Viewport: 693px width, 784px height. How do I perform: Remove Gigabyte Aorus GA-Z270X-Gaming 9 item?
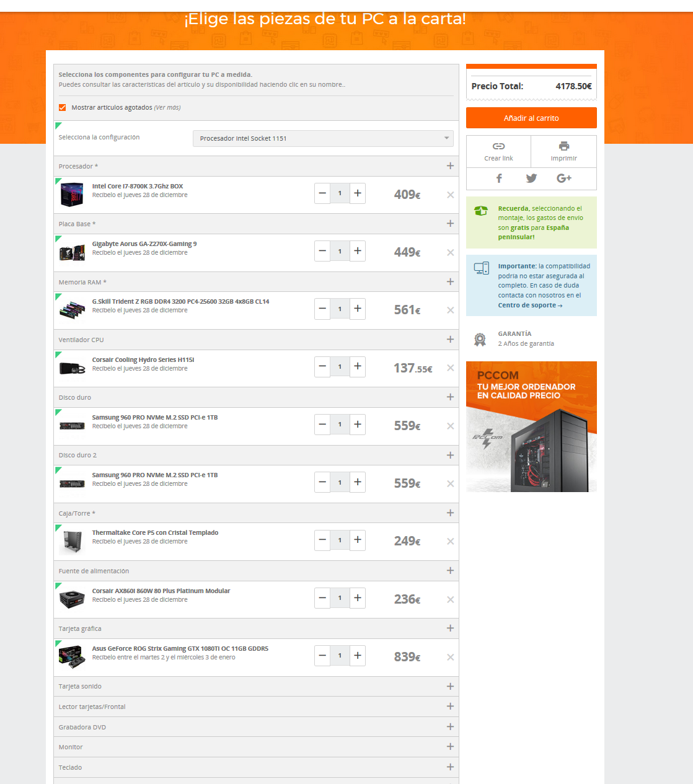451,252
